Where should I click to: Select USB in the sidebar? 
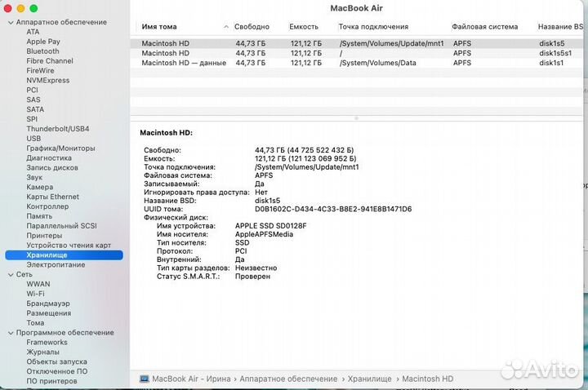pos(33,139)
